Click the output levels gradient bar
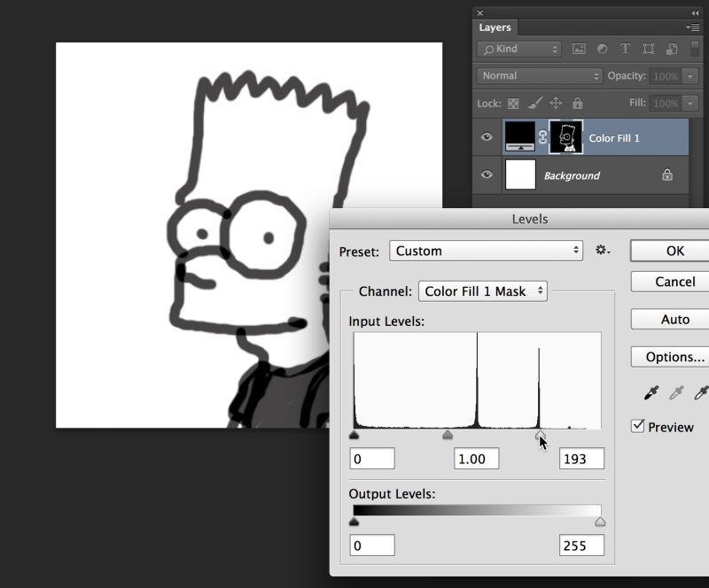This screenshot has height=588, width=709. tap(477, 511)
